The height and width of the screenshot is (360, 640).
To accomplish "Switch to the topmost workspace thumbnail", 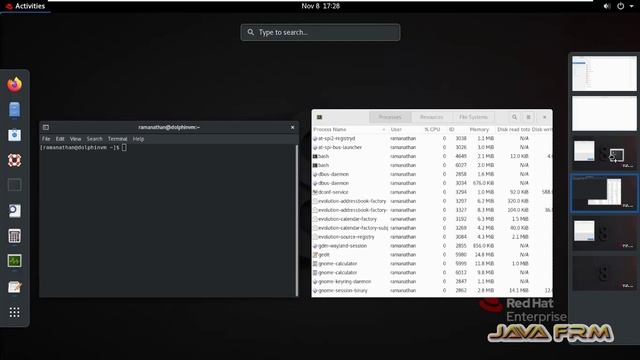I will pos(604,73).
